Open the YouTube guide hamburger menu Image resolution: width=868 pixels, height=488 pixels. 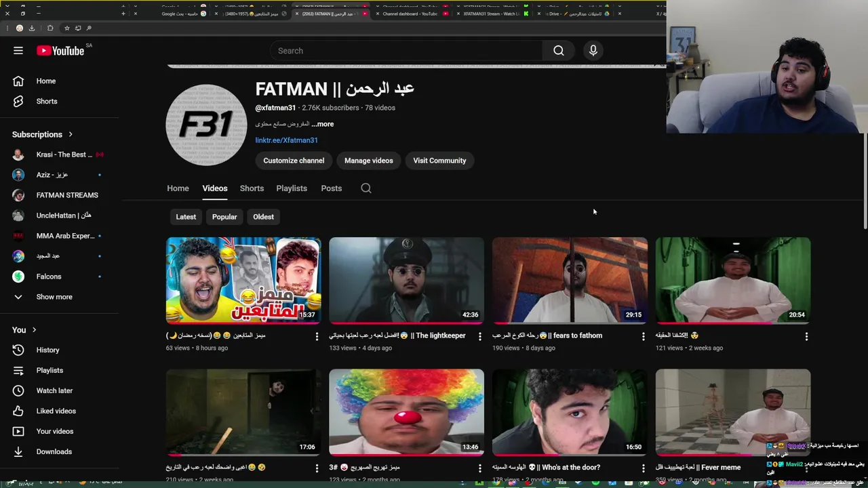coord(18,51)
